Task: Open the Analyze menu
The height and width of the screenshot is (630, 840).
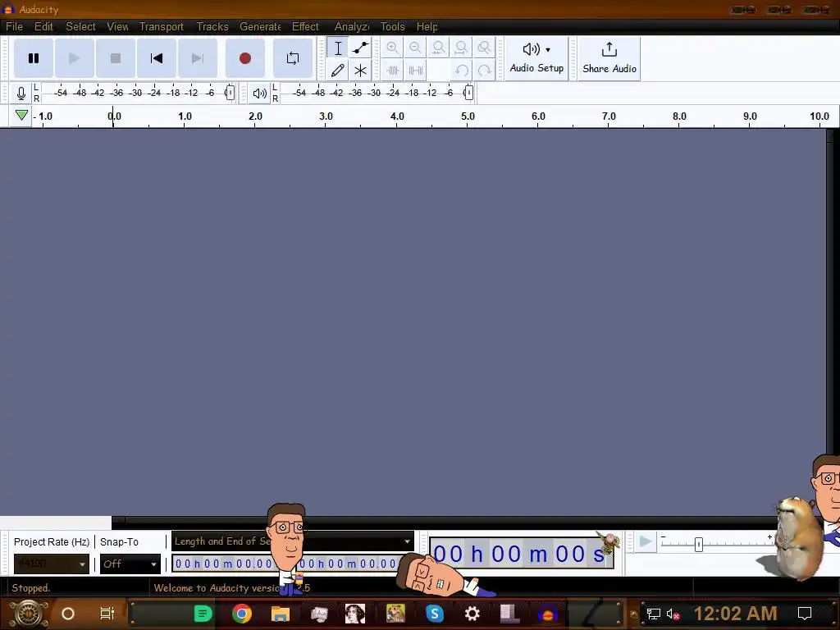Action: [x=351, y=26]
